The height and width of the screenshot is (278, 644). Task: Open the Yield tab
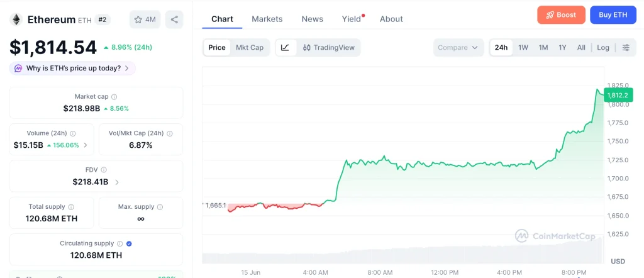352,19
